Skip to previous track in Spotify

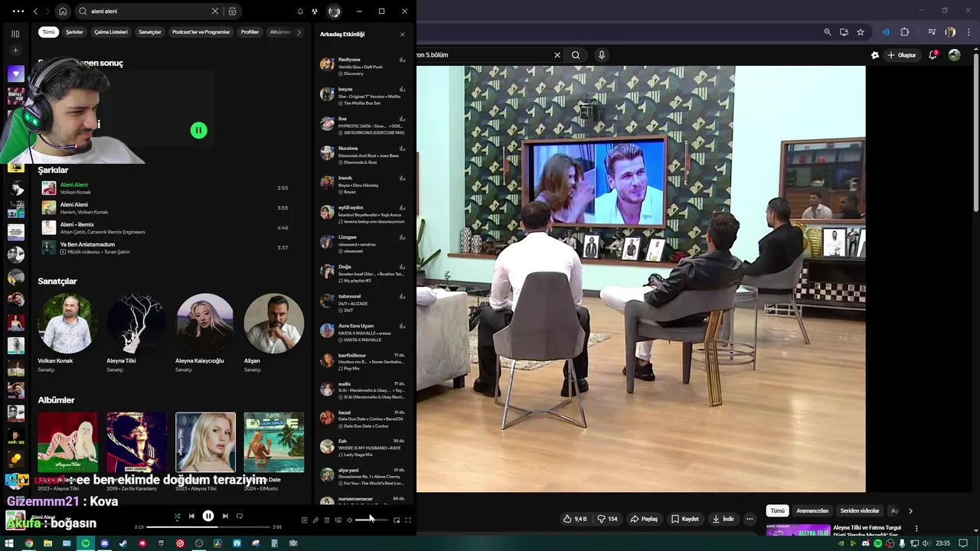click(x=191, y=517)
